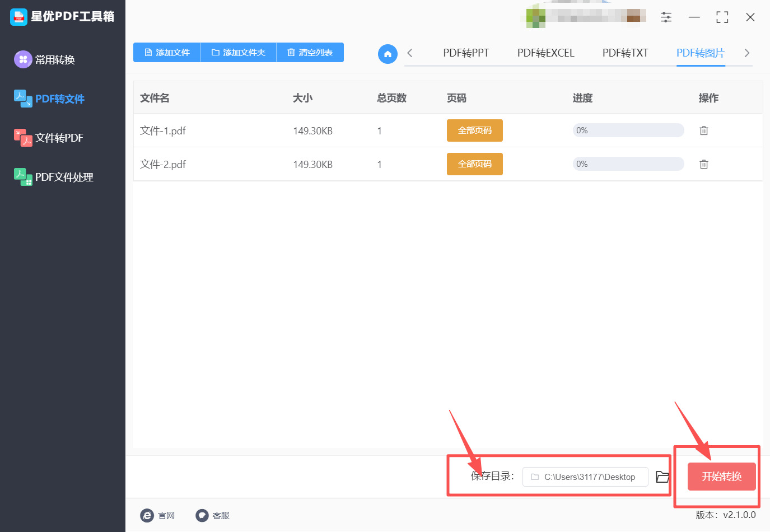Screen dimensions: 770x532
Task: Close the application window
Action: pyautogui.click(x=750, y=17)
